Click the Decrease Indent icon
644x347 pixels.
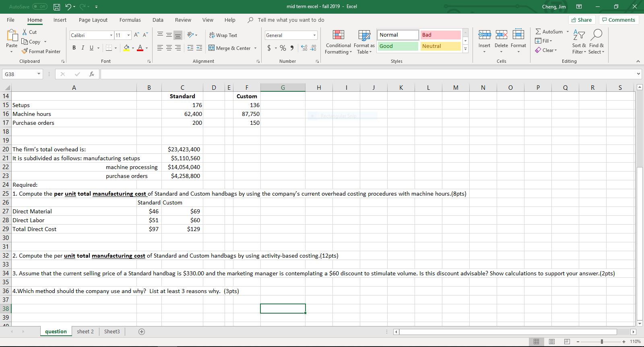pyautogui.click(x=190, y=48)
